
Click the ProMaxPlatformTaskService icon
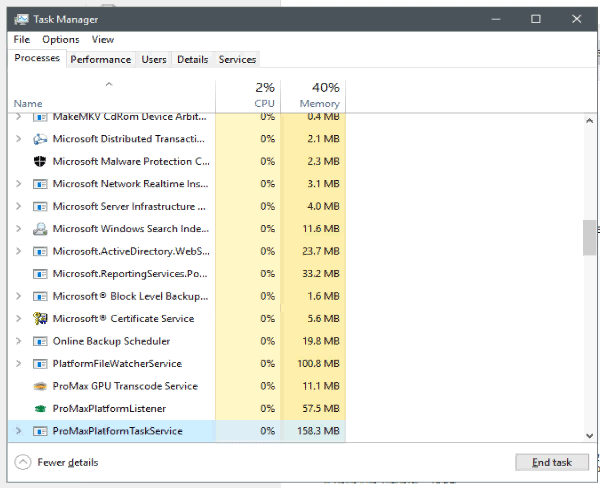click(40, 431)
